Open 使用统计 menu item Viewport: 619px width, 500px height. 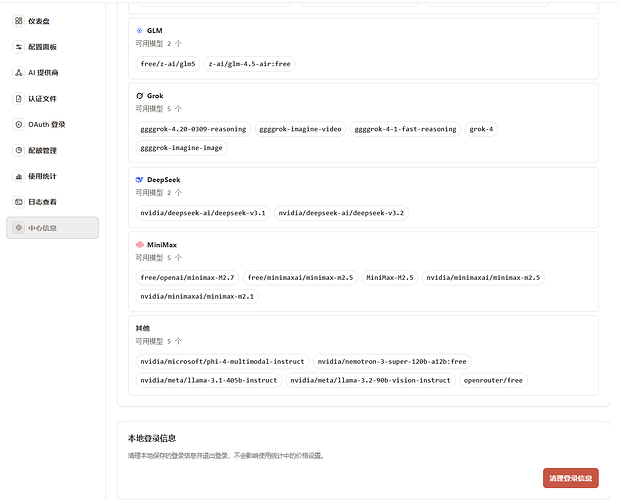(53, 176)
